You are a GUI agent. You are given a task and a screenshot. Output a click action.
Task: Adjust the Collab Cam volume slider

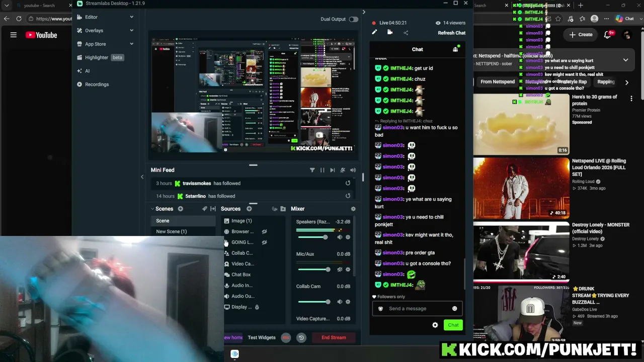[314, 302]
